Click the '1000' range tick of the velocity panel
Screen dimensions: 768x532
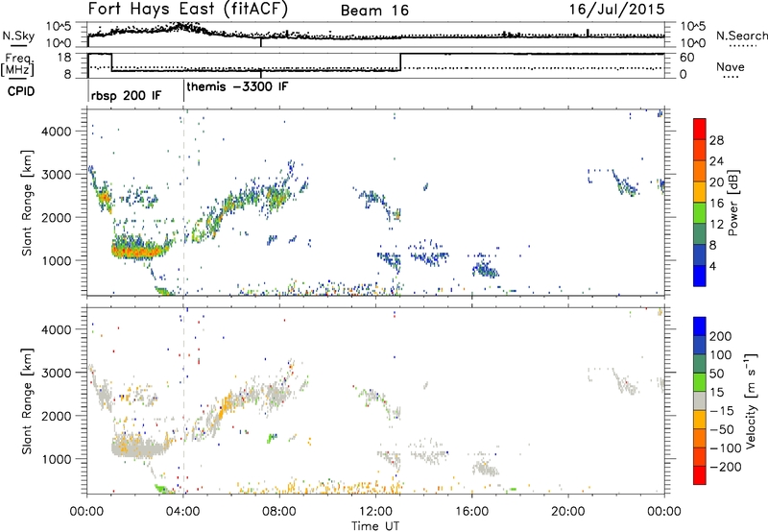pos(56,459)
